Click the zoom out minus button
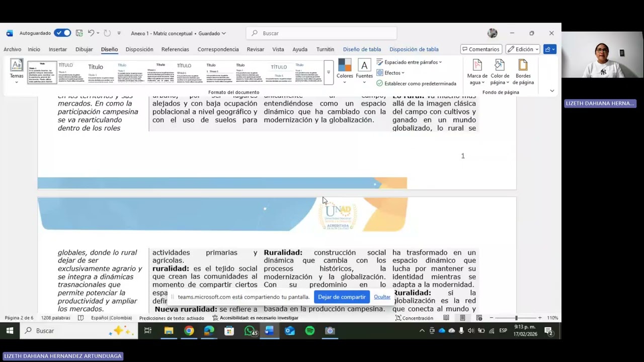 click(x=492, y=318)
